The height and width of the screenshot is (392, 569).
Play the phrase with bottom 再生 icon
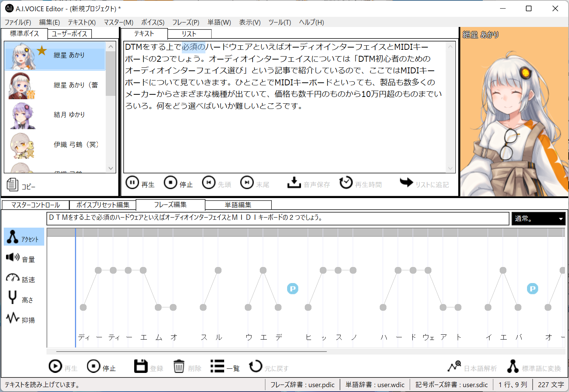point(55,366)
